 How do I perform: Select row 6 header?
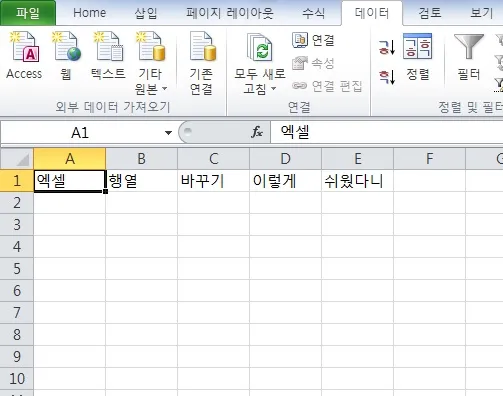tap(17, 291)
